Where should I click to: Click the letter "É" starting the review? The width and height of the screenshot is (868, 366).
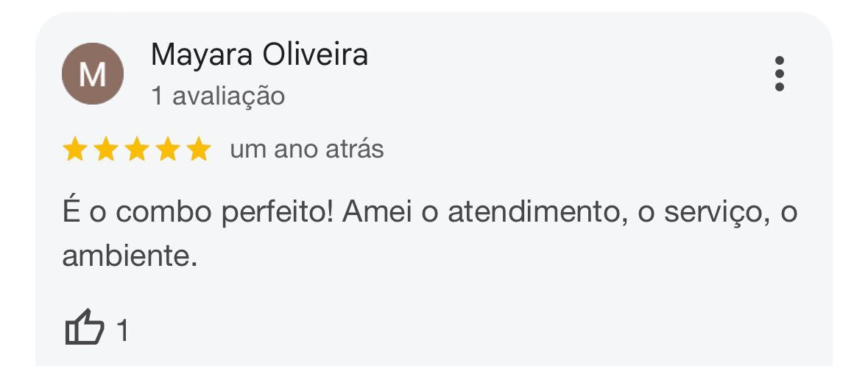click(x=71, y=212)
